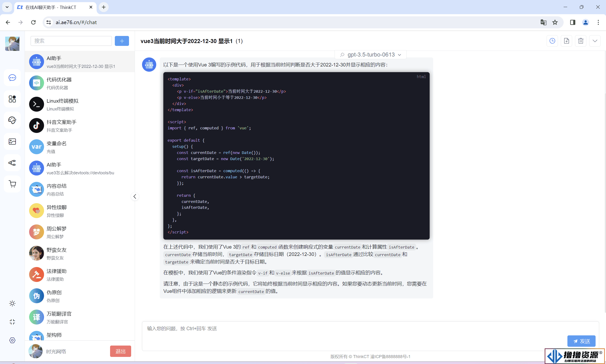Click the trash icon to clear conversation
This screenshot has width=606, height=364.
click(581, 41)
